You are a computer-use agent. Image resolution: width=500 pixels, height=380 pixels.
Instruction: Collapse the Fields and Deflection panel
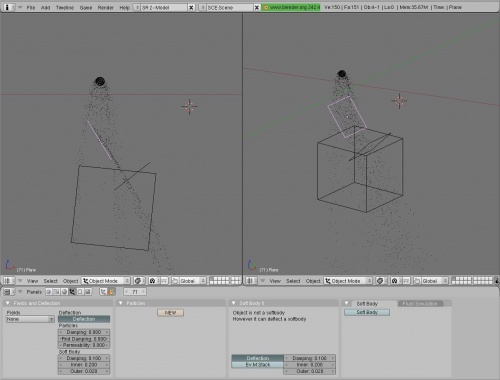(x=8, y=303)
